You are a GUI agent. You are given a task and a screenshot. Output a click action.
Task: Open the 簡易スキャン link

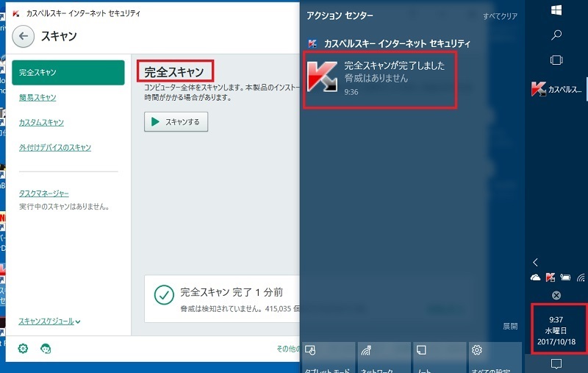pos(37,98)
